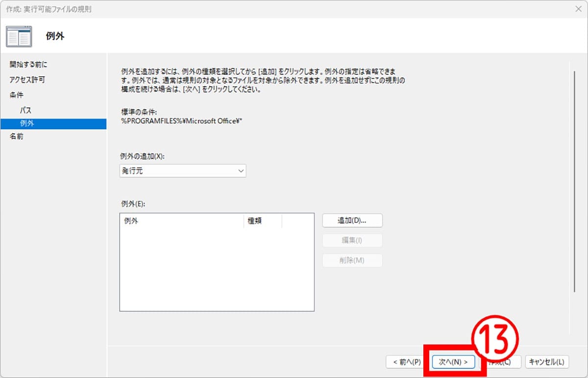The width and height of the screenshot is (588, 378).
Task: Cancel the wizard with キャンセル(L)
Action: pos(547,362)
